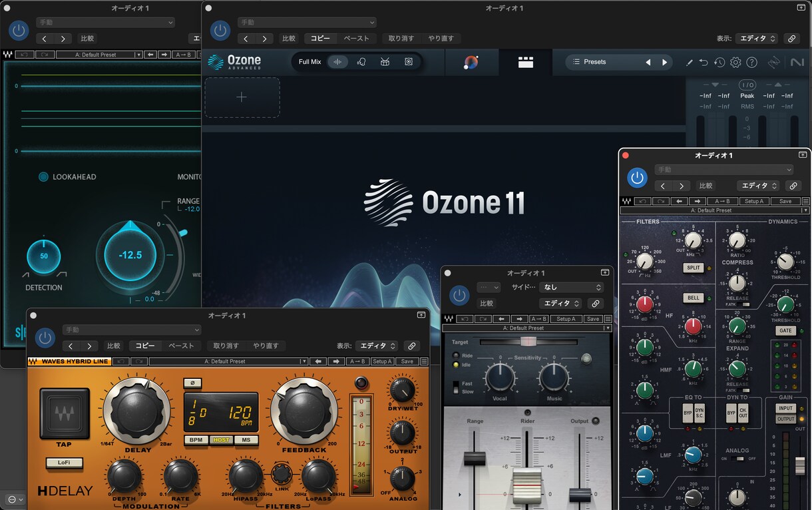Toggle SPLIT in channel strip filters

pyautogui.click(x=693, y=268)
